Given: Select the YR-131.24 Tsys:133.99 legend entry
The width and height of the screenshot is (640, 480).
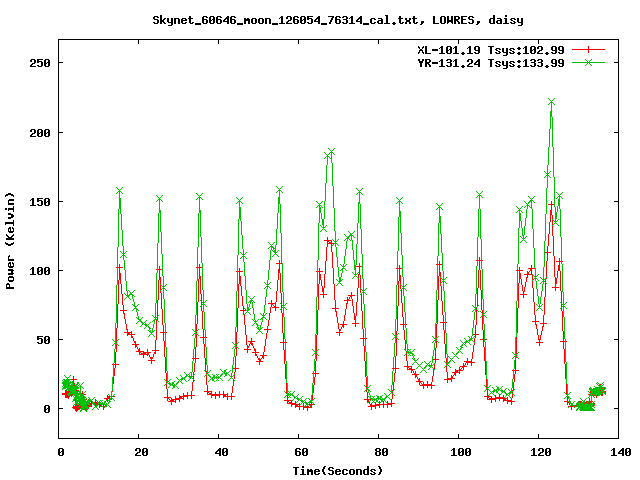Looking at the screenshot, I should pos(491,63).
